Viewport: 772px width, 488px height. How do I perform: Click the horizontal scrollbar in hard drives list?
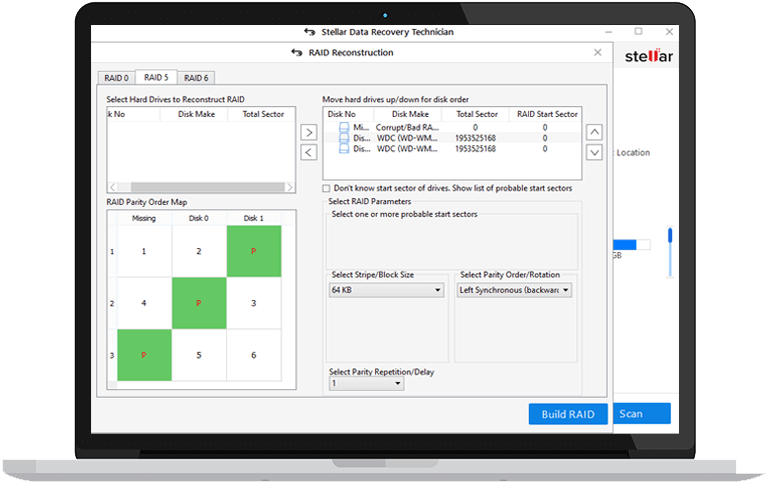(x=207, y=187)
